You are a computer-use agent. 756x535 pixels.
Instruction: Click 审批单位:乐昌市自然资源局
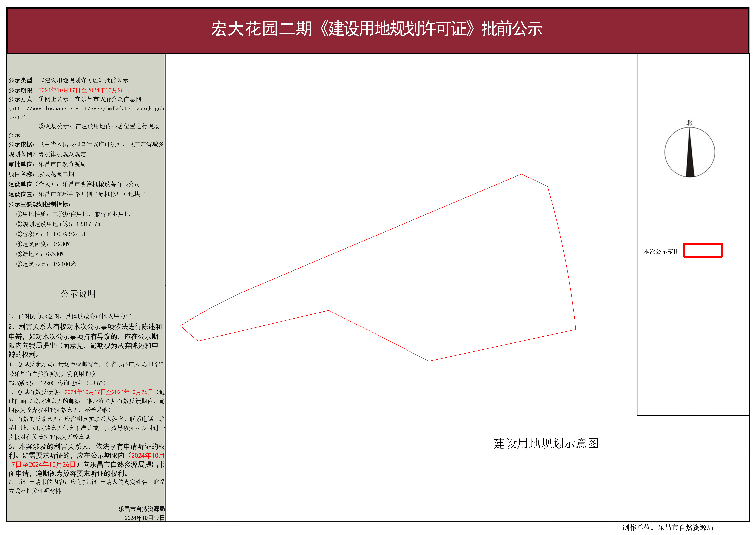(47, 164)
